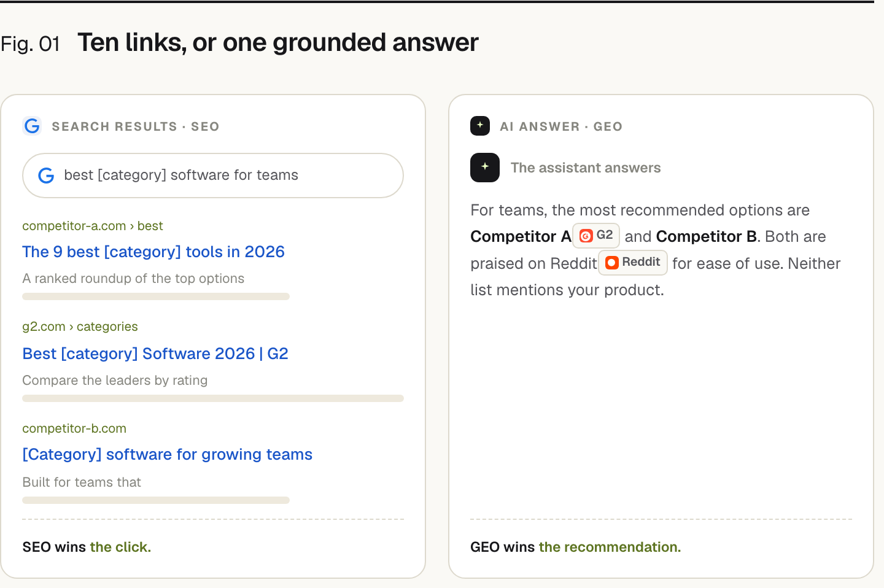Click the search field with best [category] software
Viewport: 884px width, 588px height.
pos(213,176)
